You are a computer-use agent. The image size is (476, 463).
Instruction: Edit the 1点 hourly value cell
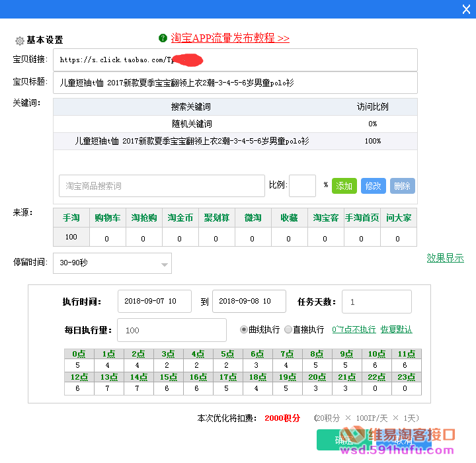click(x=108, y=365)
